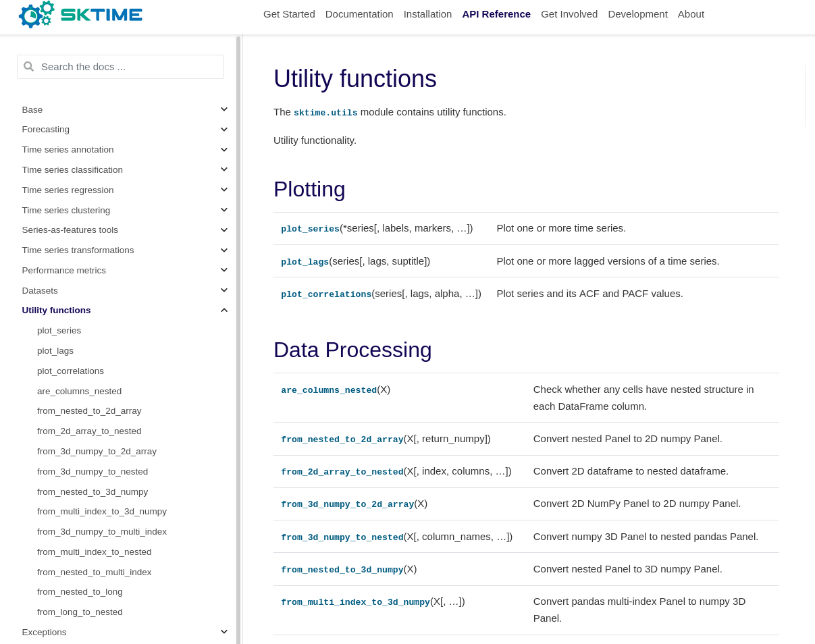Open the are_columns_nested function page

[x=329, y=390]
